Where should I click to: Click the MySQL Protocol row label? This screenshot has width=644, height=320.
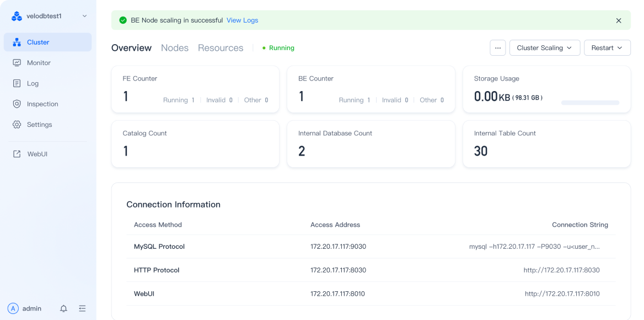pyautogui.click(x=159, y=247)
